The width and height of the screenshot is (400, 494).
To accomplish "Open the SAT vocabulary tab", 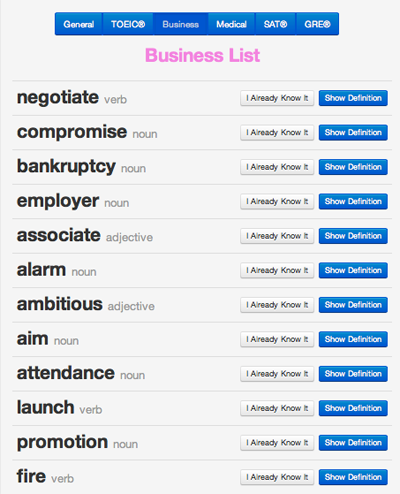I will 275,24.
